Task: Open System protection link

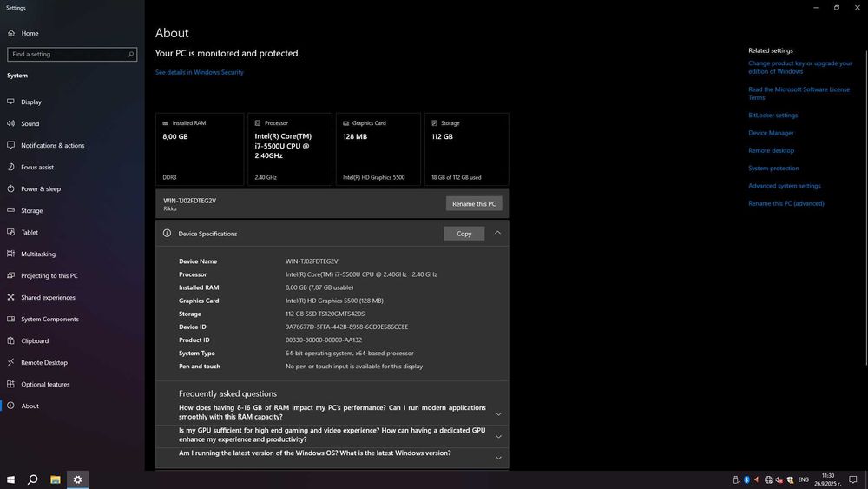Action: [x=773, y=169]
